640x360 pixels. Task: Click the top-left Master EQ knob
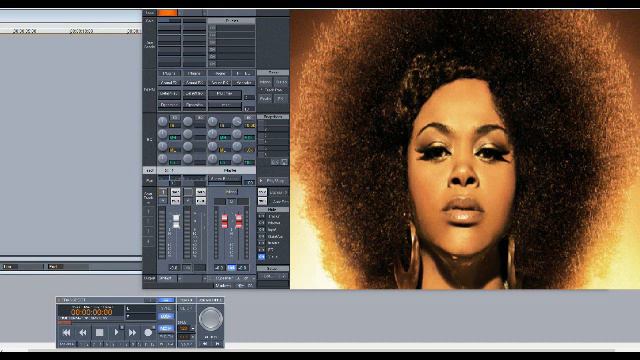tap(212, 121)
